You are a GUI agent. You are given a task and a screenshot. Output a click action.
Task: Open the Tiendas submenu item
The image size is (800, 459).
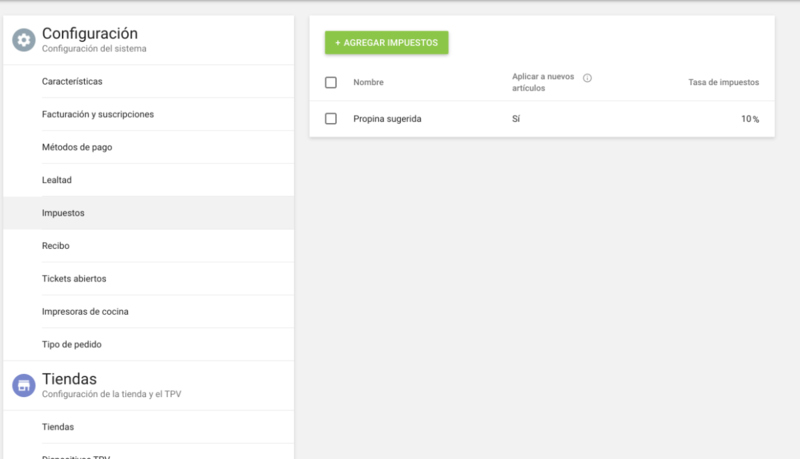coord(58,426)
